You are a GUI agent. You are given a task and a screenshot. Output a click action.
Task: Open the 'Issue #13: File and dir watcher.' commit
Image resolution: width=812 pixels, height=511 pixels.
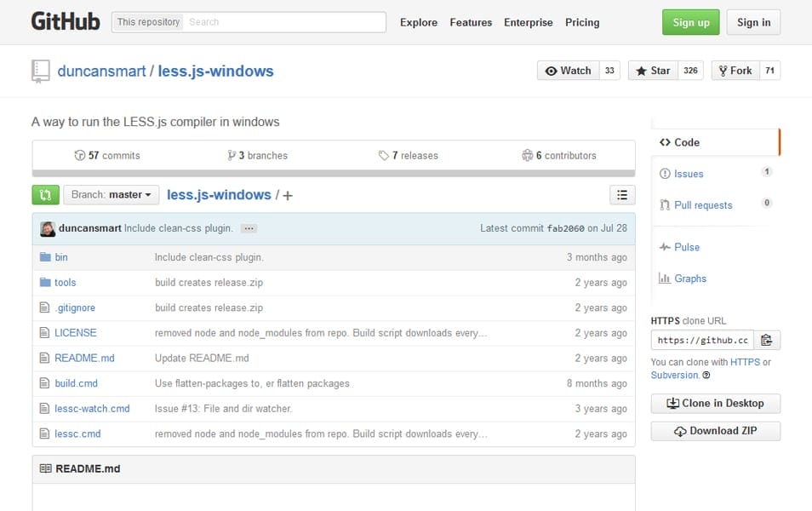(x=223, y=409)
